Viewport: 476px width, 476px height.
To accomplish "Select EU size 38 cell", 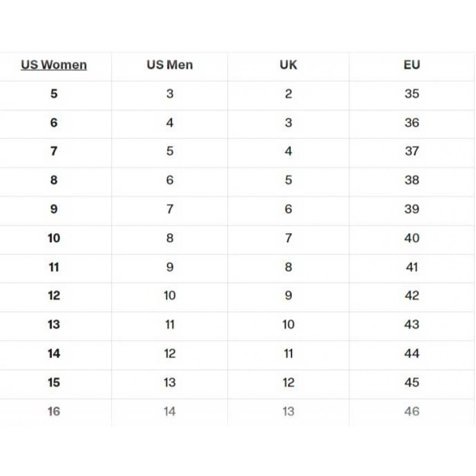I will tap(412, 180).
